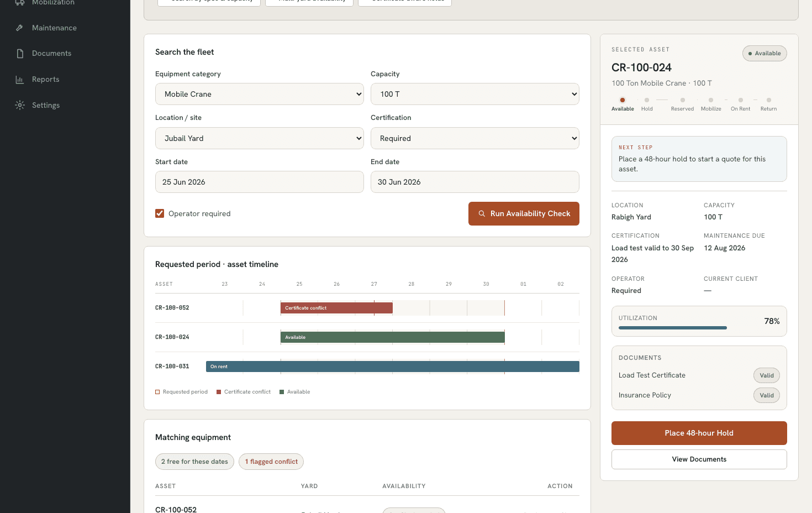Viewport: 812px width, 513px height.
Task: Open Maintenance in the sidebar
Action: pos(54,28)
